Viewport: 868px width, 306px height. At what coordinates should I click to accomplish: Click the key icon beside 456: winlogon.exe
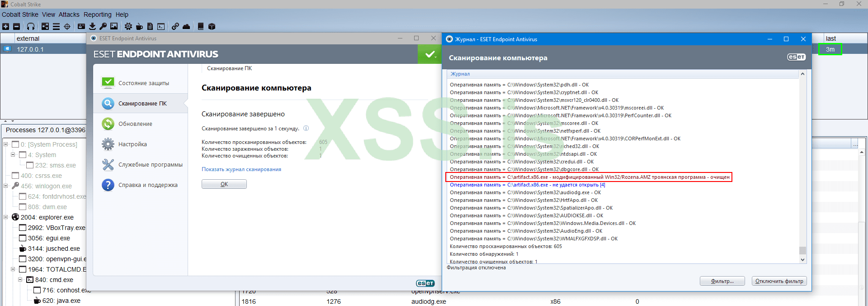click(15, 186)
